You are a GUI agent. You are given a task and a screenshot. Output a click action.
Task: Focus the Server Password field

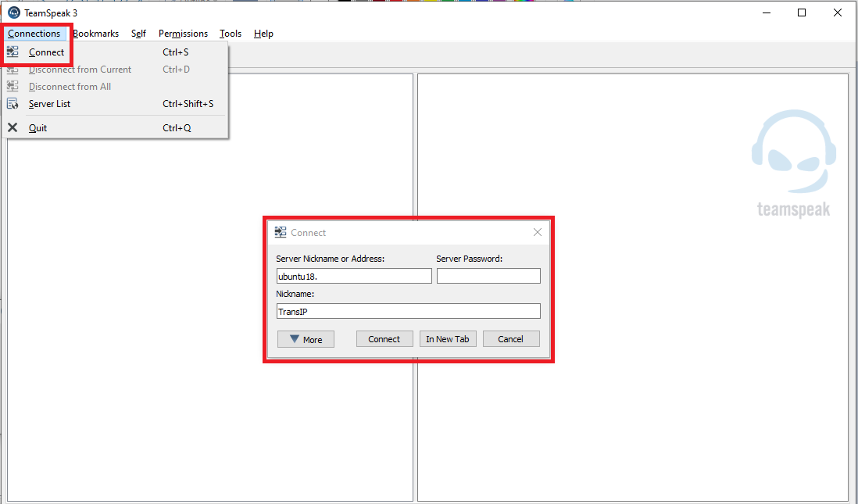[x=488, y=276]
